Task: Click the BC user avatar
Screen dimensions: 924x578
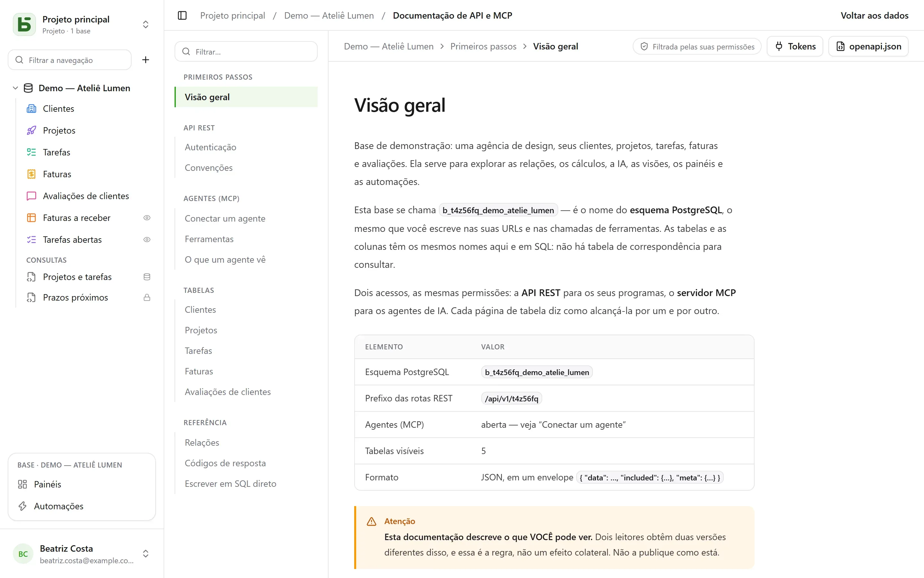Action: 23,554
